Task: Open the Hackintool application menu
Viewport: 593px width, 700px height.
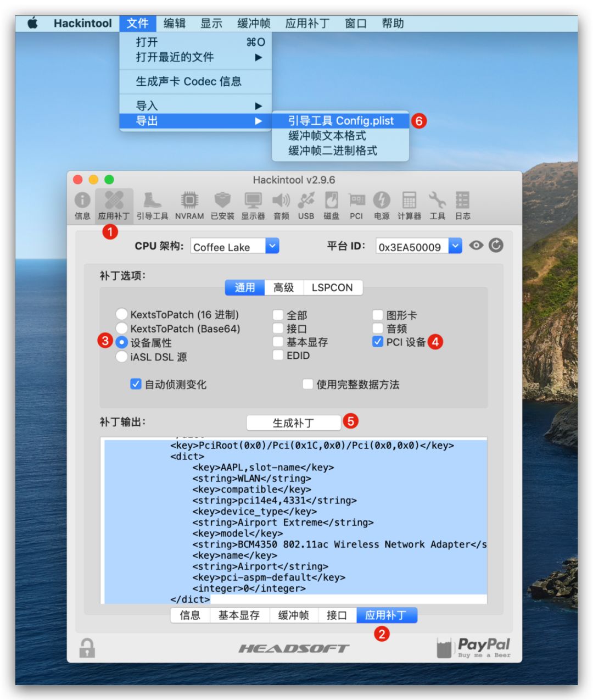Action: (83, 23)
